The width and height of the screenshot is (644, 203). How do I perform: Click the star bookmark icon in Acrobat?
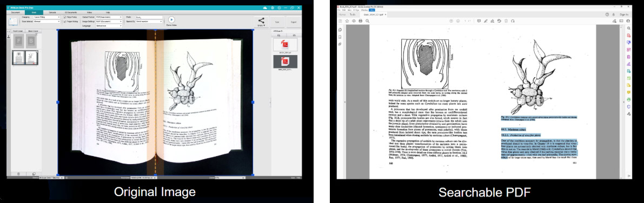pyautogui.click(x=347, y=21)
